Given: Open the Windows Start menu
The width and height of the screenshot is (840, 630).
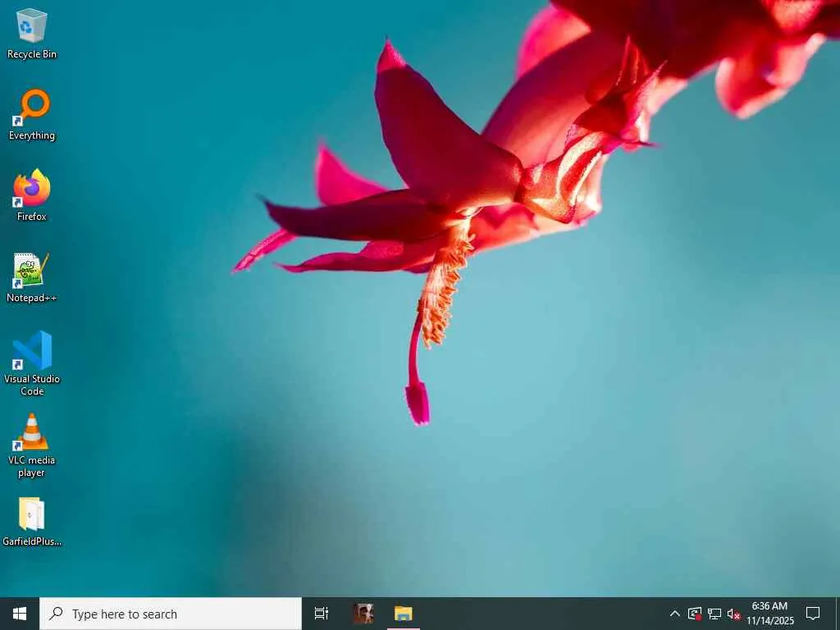Looking at the screenshot, I should 20,614.
